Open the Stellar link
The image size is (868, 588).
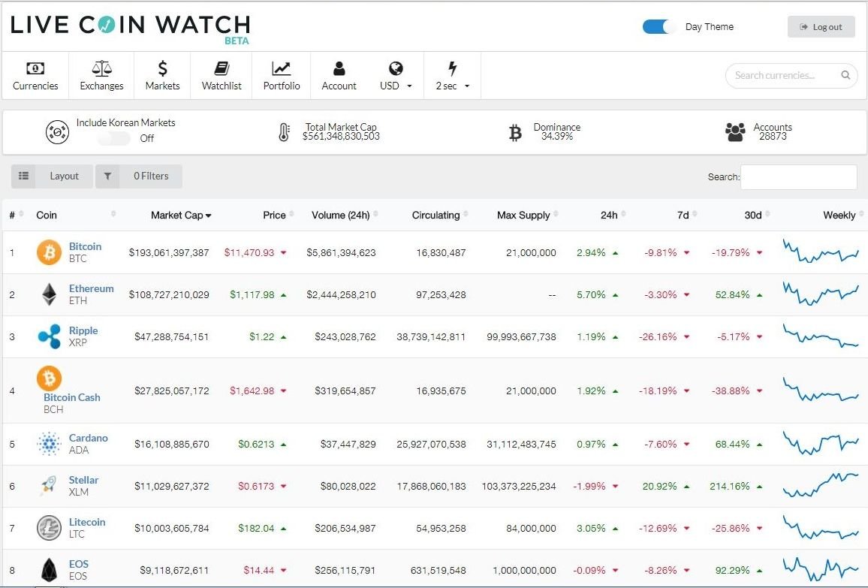pos(83,480)
